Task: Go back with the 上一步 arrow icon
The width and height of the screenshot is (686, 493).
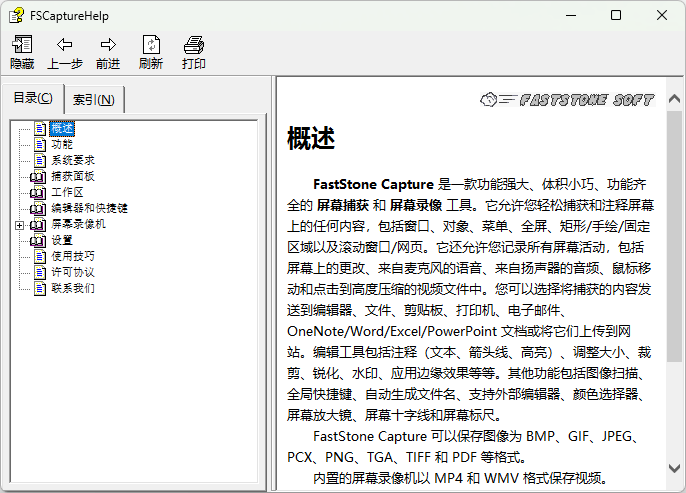Action: (x=65, y=45)
